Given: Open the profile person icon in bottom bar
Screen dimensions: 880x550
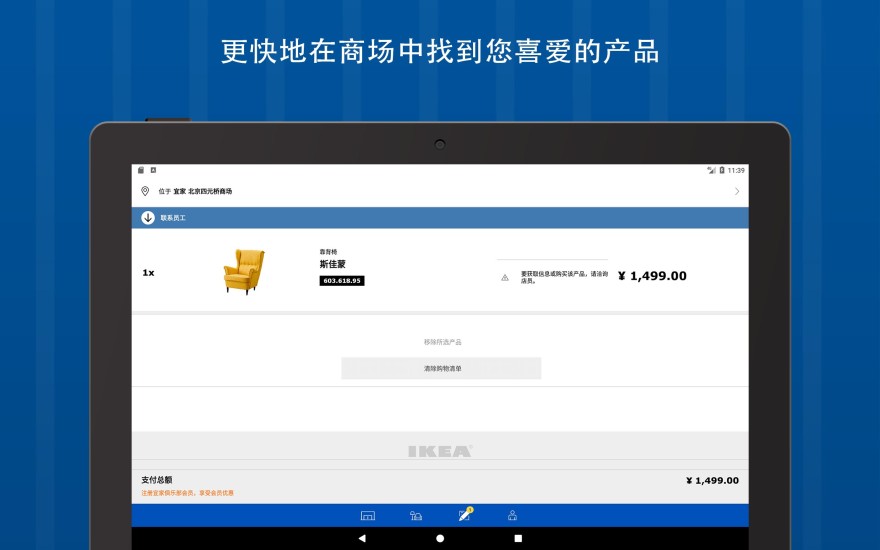Looking at the screenshot, I should tap(512, 515).
